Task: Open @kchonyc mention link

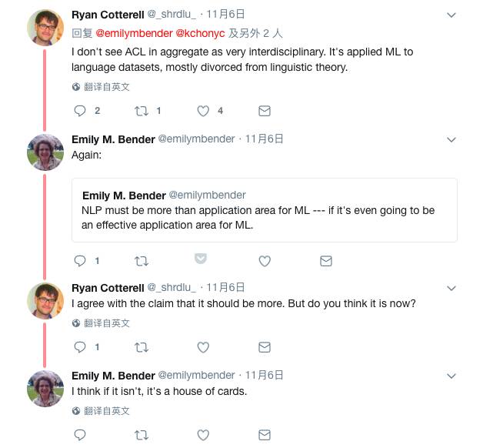Action: click(x=200, y=33)
